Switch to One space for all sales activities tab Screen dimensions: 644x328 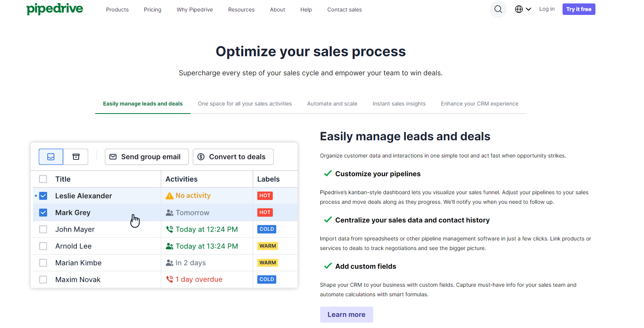click(x=245, y=104)
